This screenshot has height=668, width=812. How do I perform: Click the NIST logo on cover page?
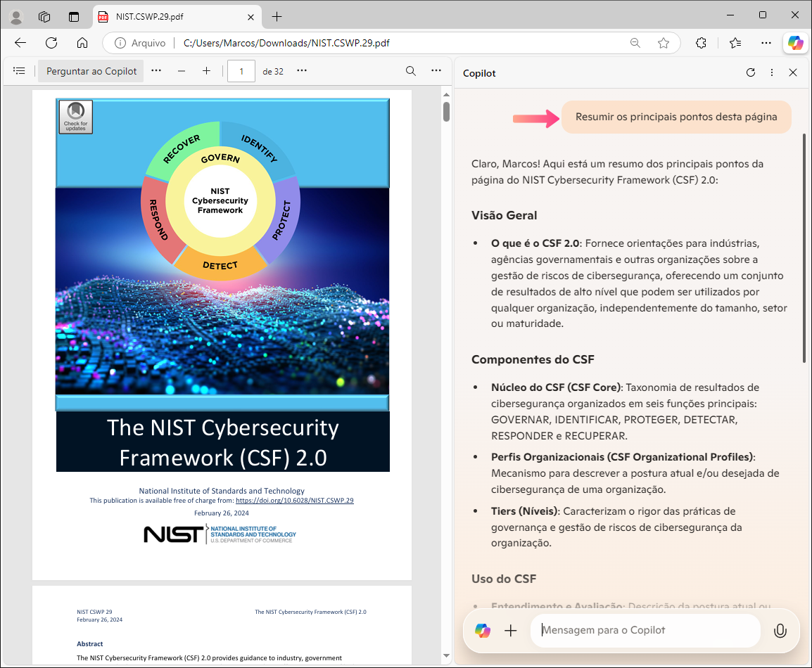tap(220, 534)
